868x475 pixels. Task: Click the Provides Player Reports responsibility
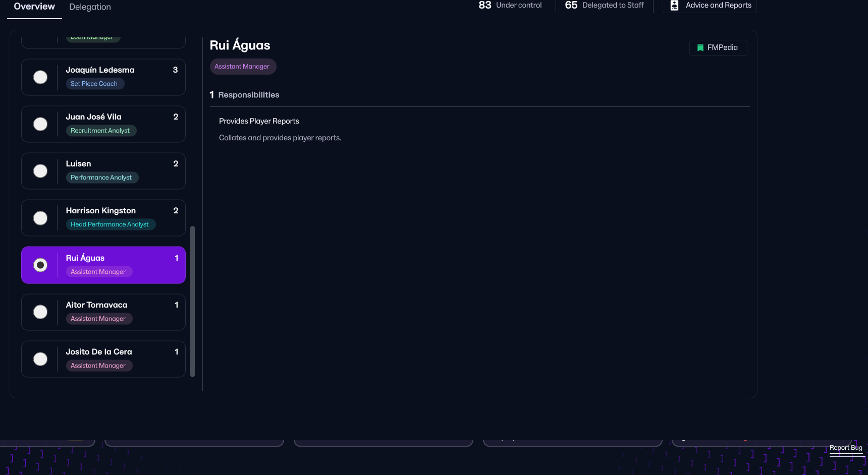point(259,121)
